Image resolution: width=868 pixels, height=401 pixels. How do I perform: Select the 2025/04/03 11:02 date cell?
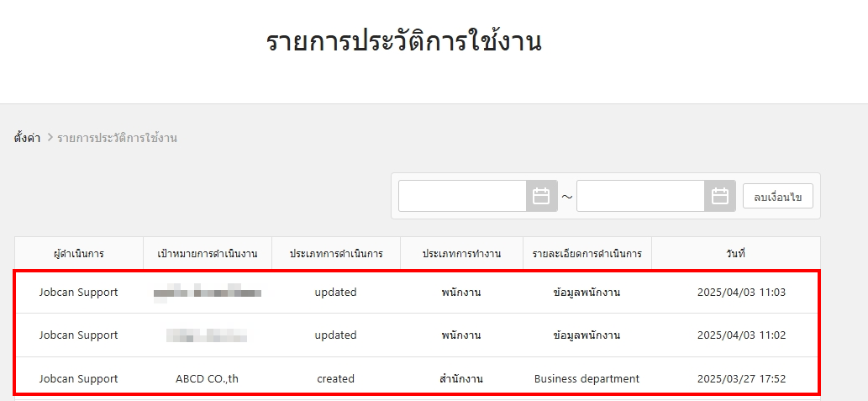741,335
